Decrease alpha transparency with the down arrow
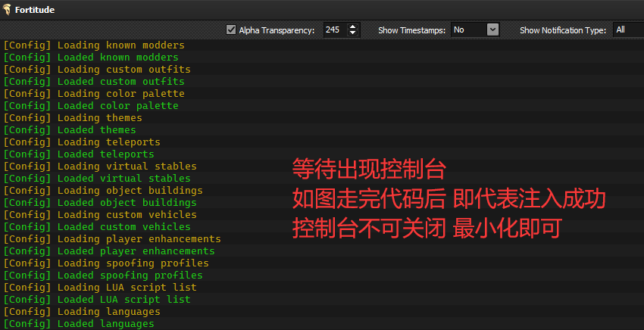Image resolution: width=644 pixels, height=330 pixels. (353, 33)
